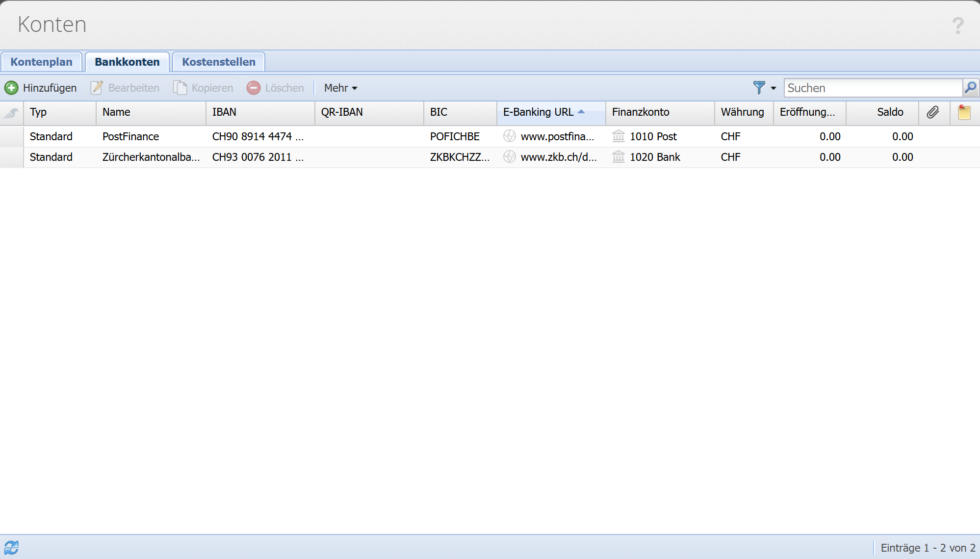Screen dimensions: 980x559
Task: Click the help question mark icon
Action: 957,25
